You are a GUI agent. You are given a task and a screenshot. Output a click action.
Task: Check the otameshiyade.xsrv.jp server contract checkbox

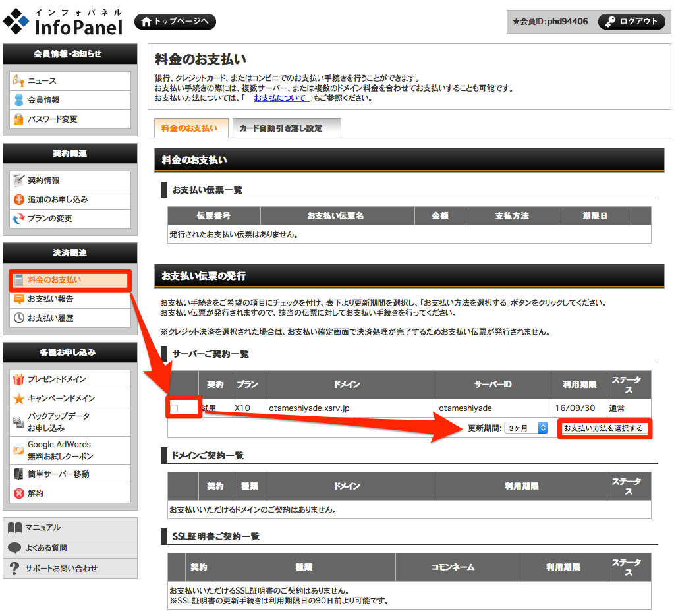(175, 408)
